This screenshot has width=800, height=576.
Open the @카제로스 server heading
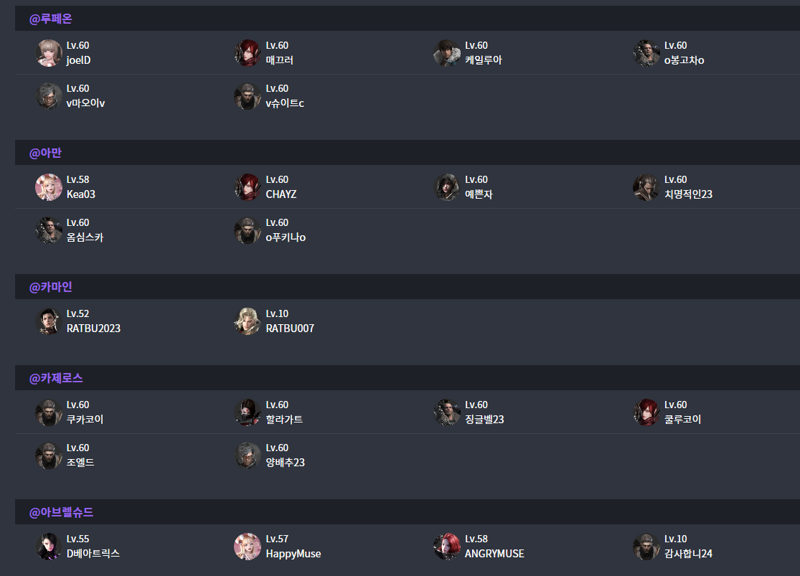click(56, 379)
